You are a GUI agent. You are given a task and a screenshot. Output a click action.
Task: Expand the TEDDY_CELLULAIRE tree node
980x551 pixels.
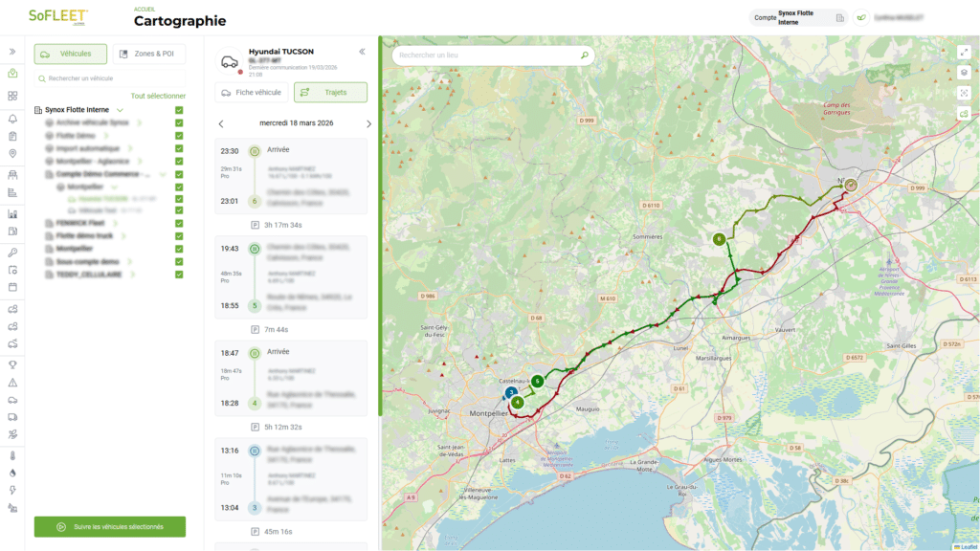132,275
